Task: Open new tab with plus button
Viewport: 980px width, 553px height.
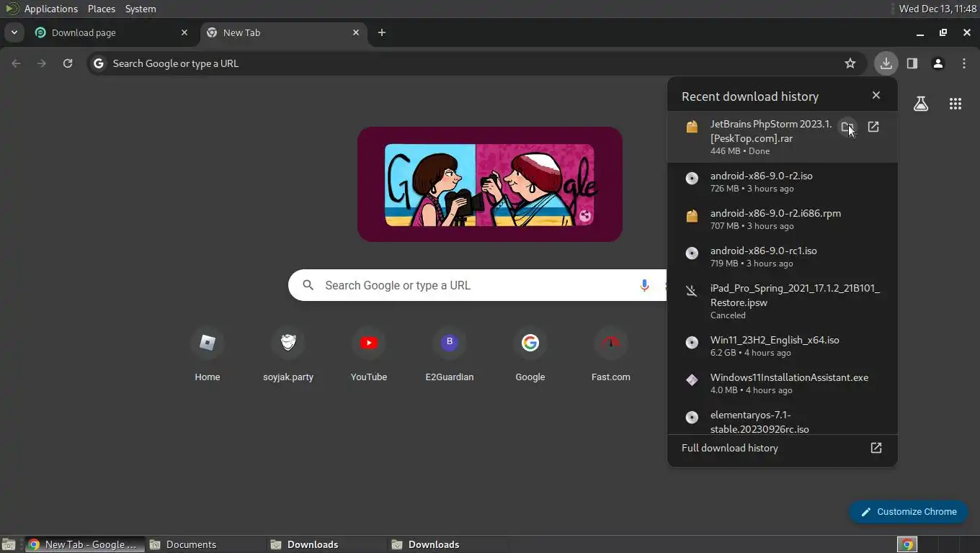Action: tap(382, 32)
